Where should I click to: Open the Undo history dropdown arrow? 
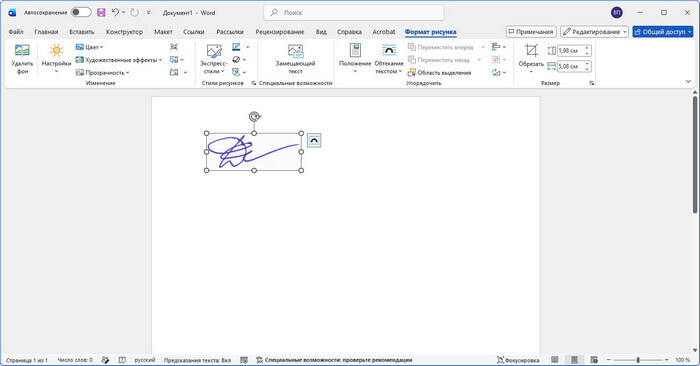coord(124,12)
